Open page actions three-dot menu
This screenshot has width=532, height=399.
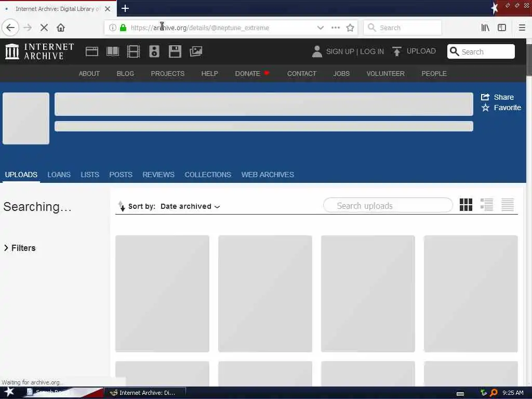335,28
